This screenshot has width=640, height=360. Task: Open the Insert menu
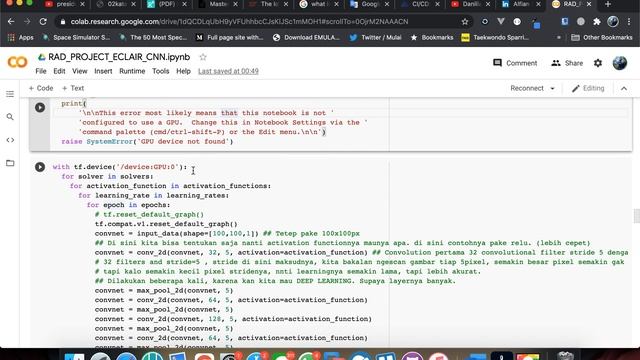pos(103,71)
